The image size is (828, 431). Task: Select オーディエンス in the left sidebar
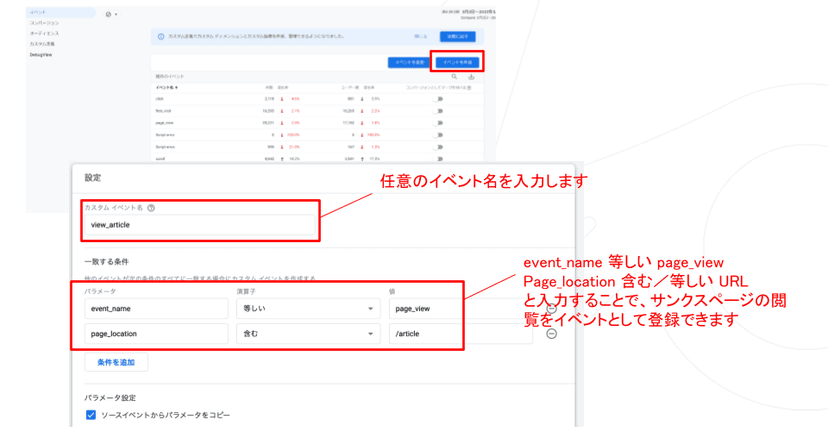click(44, 33)
